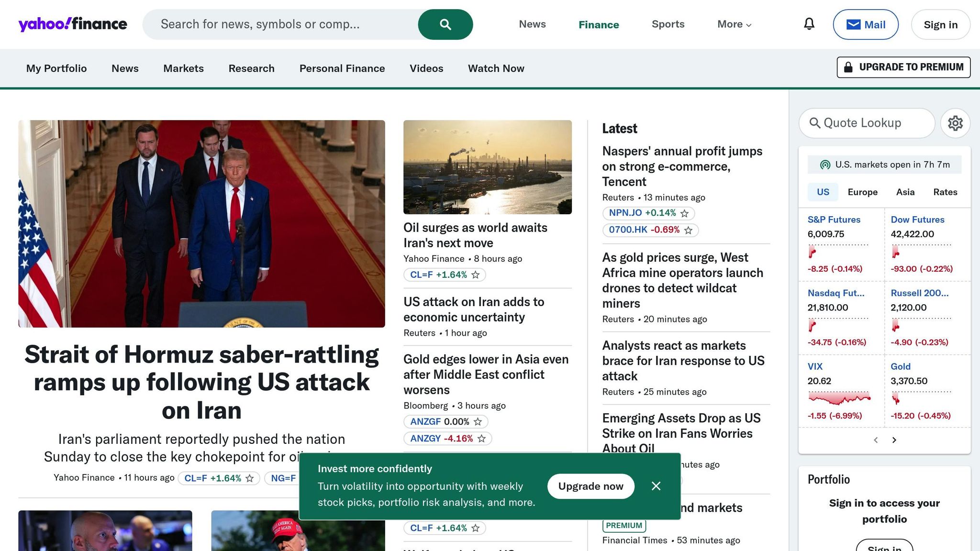Close the Invest more confidently banner
The width and height of the screenshot is (980, 551).
(x=656, y=486)
